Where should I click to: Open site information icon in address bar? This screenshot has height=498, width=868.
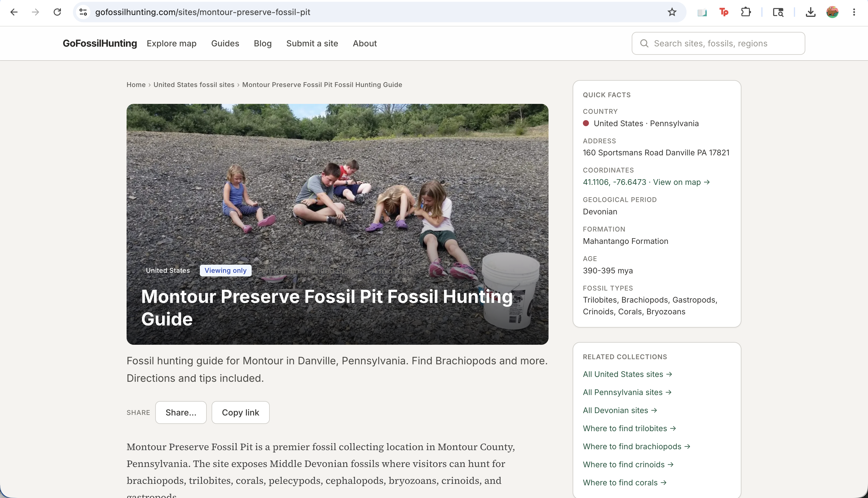click(x=83, y=12)
